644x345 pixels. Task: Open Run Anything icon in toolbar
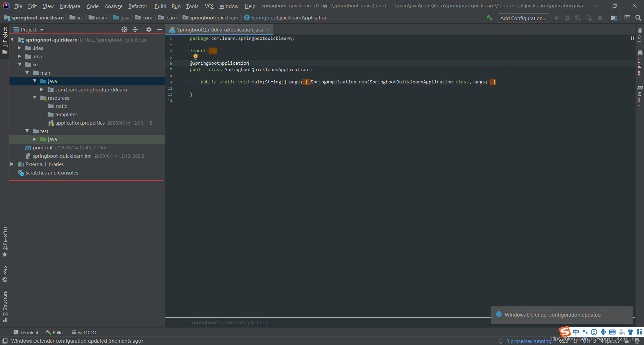(x=627, y=18)
